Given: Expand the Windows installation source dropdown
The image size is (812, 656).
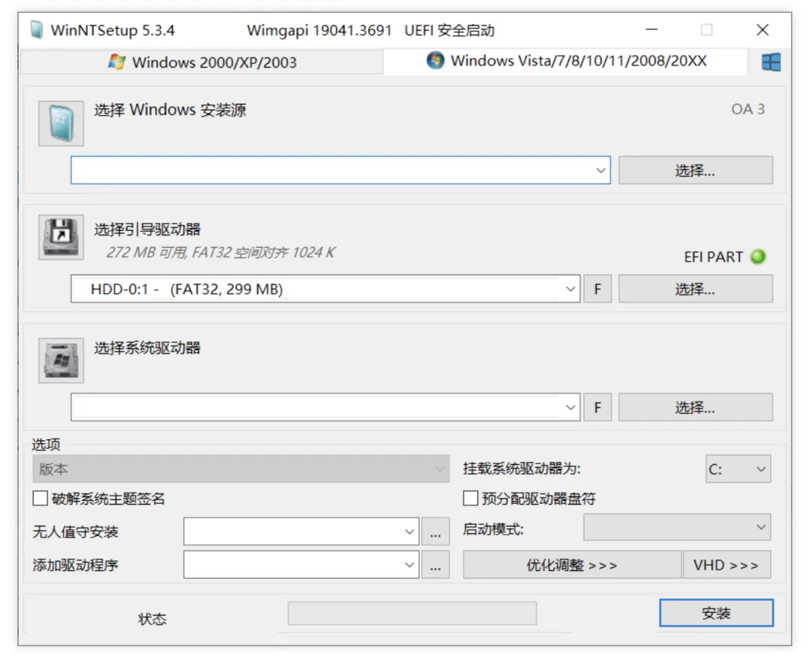Looking at the screenshot, I should pyautogui.click(x=600, y=170).
